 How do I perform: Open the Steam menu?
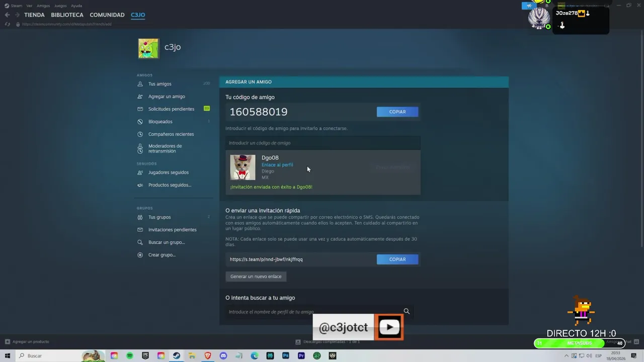[x=14, y=6]
